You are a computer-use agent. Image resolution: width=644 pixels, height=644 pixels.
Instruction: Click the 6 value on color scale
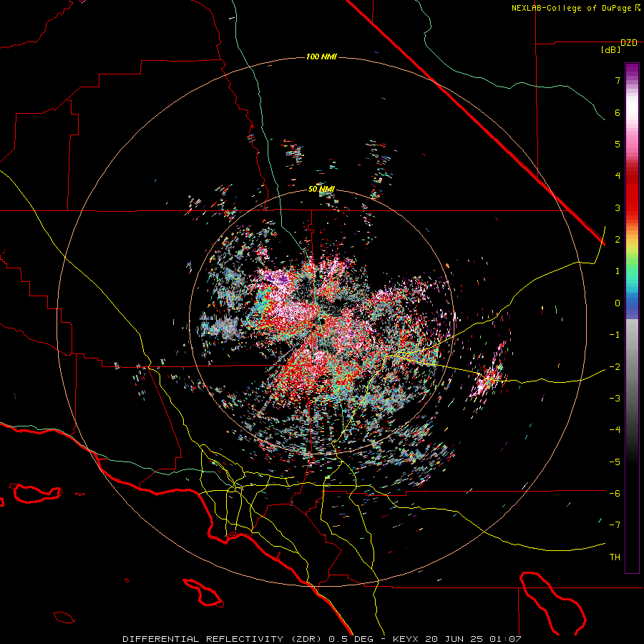click(618, 112)
